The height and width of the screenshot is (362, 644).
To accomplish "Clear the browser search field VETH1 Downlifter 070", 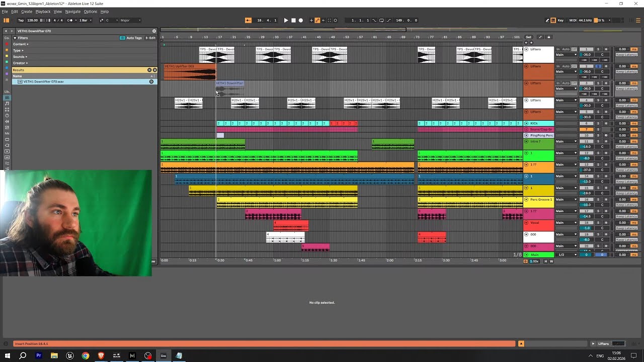I will [x=154, y=31].
